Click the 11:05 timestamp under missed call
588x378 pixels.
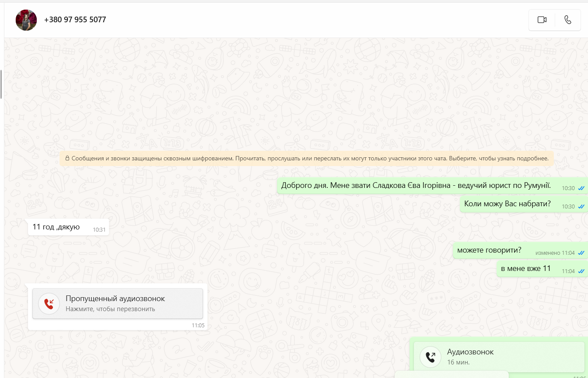click(198, 326)
